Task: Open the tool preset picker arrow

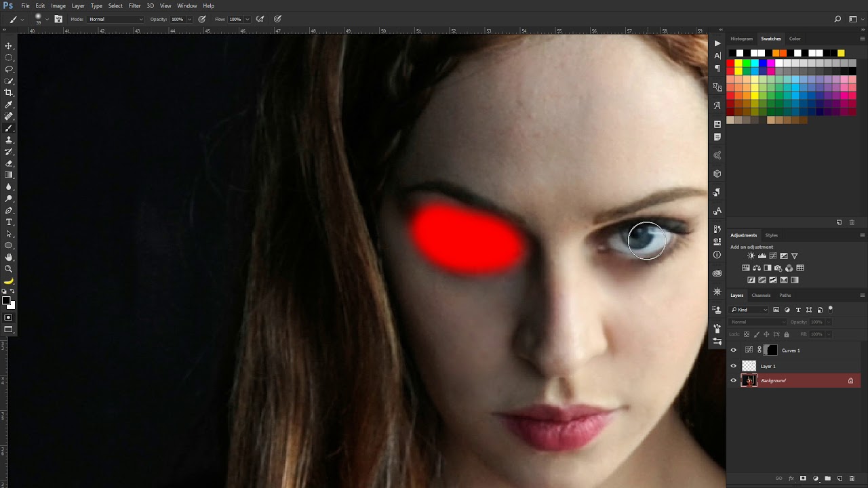Action: [x=22, y=19]
